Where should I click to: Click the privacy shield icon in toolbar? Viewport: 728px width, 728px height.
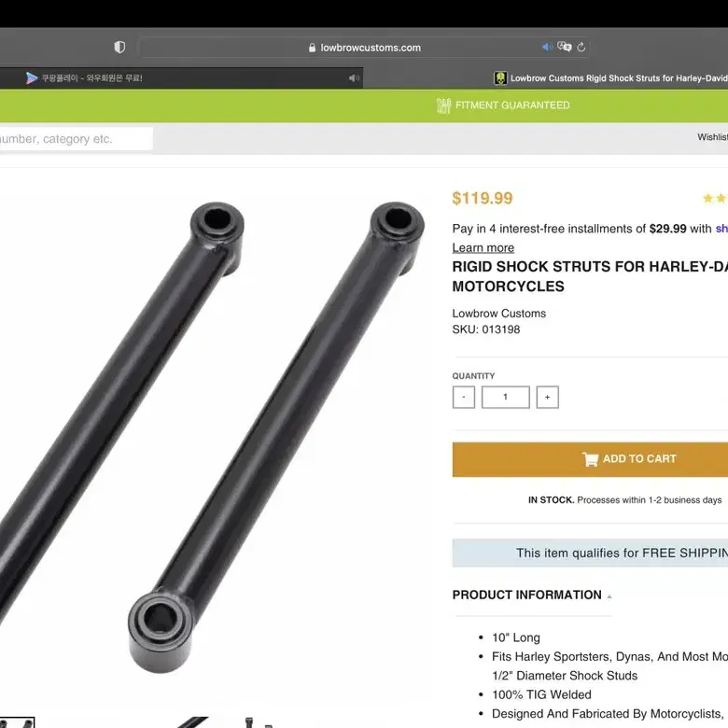[119, 47]
